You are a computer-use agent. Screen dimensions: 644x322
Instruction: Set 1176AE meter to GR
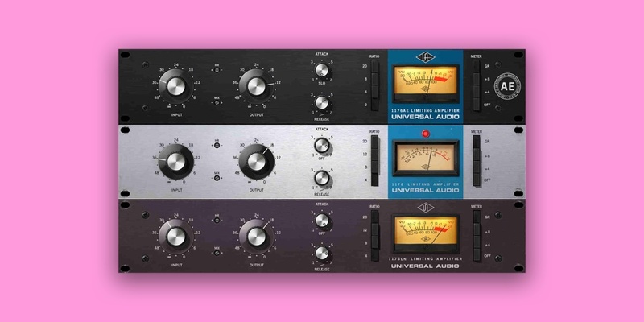(x=477, y=67)
